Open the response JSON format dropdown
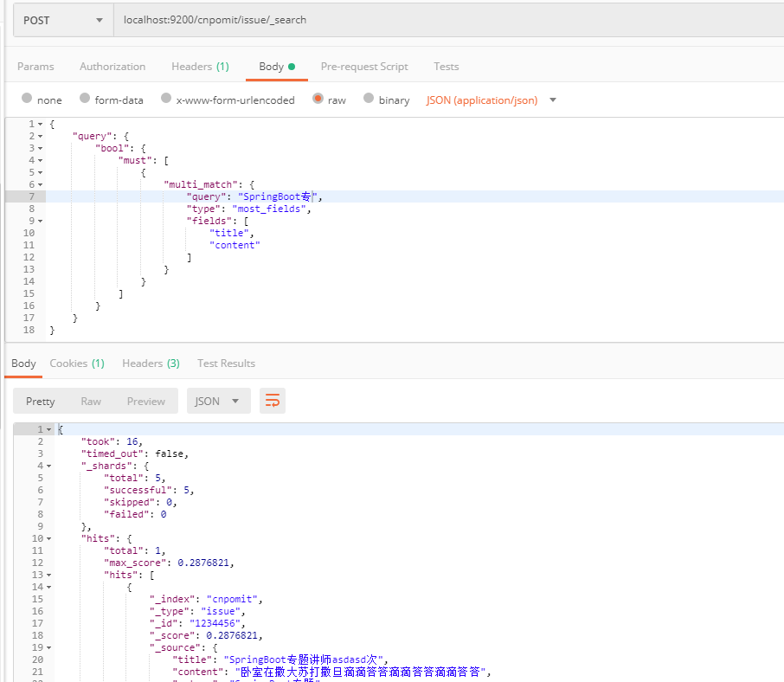This screenshot has width=784, height=682. pyautogui.click(x=219, y=401)
